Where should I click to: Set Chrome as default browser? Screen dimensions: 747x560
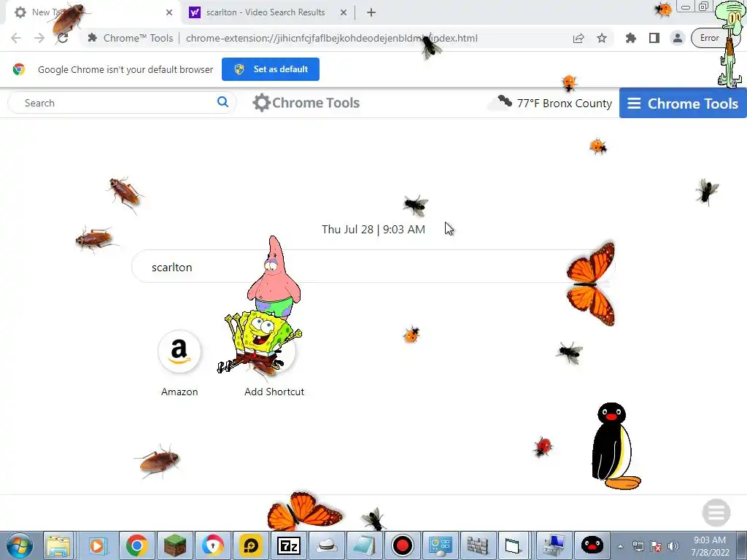click(x=271, y=69)
